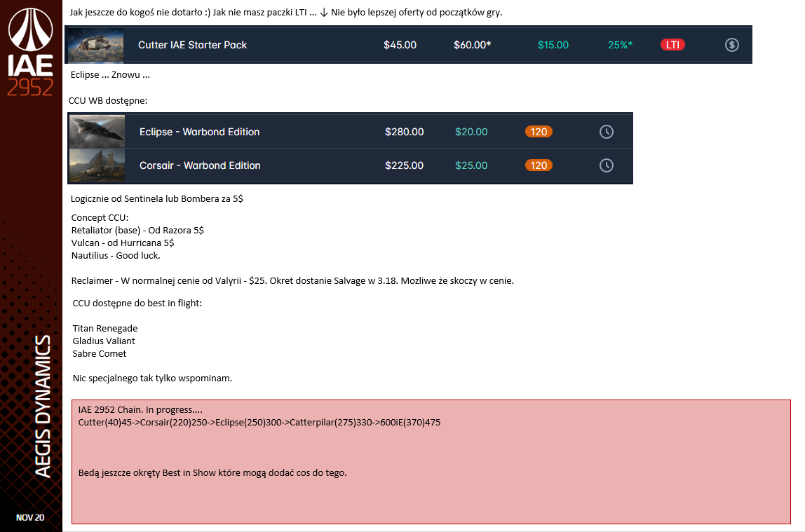Click 'Retaliator (base) - Od Razora 5$' line
Viewport: 805px width, 532px height.
[x=137, y=231]
